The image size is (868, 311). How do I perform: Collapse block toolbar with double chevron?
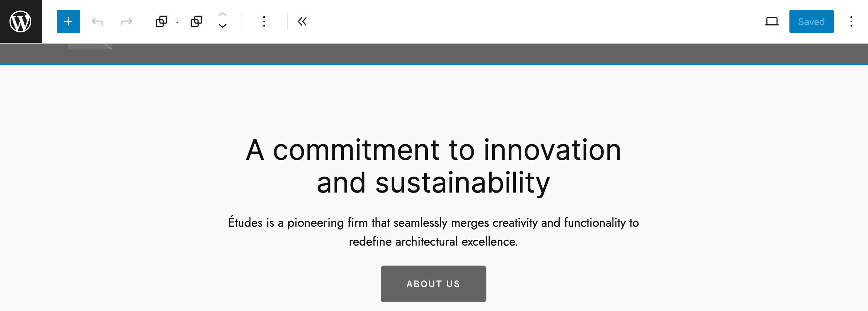click(302, 22)
